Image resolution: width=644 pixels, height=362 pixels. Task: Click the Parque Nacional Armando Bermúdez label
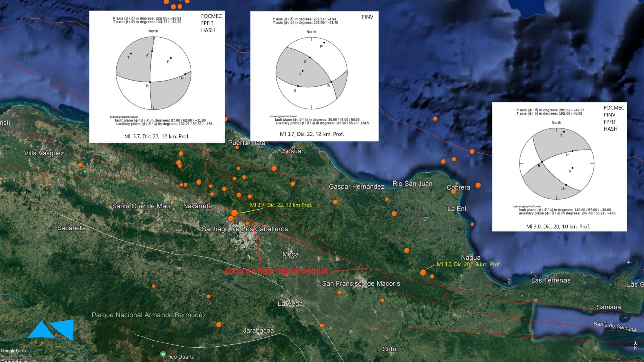(x=148, y=315)
